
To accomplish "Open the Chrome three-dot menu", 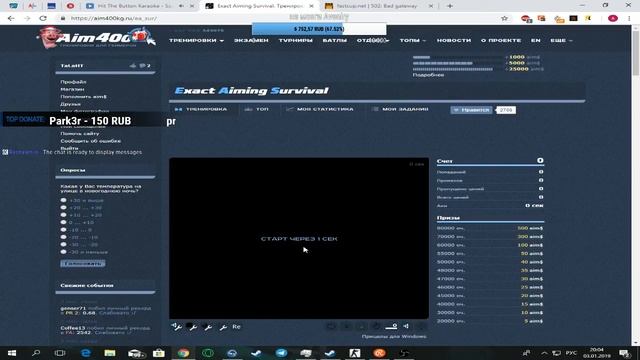I will click(630, 18).
